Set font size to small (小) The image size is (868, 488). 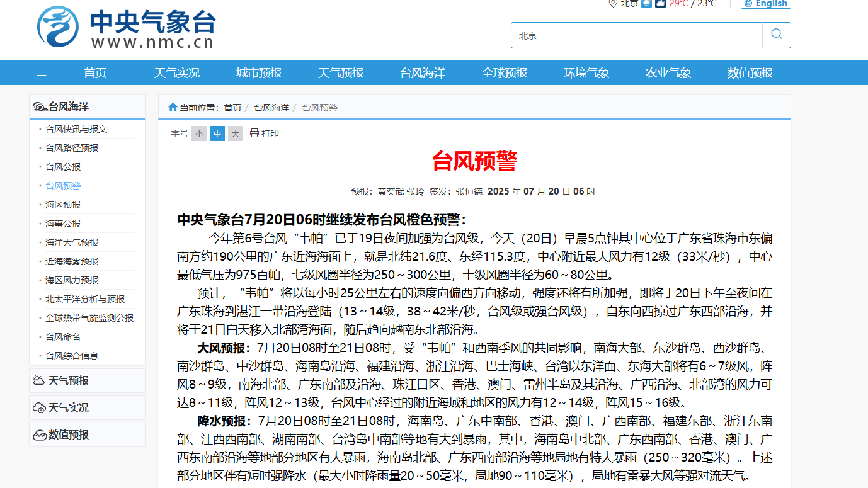point(199,133)
